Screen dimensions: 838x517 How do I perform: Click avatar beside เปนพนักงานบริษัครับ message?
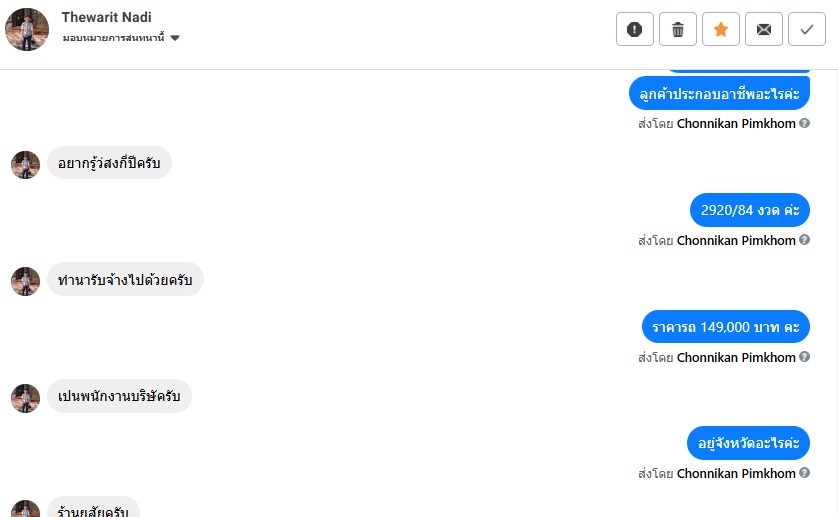tap(25, 398)
